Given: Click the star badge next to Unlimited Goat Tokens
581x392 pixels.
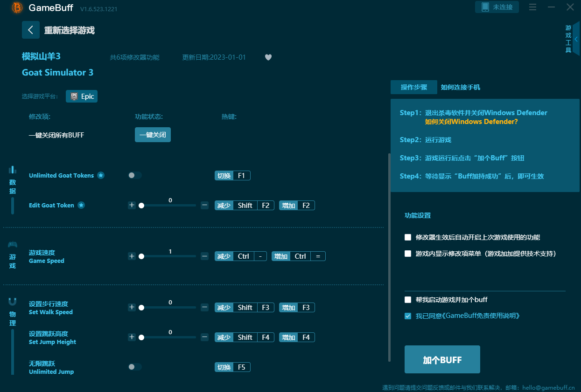Looking at the screenshot, I should (x=101, y=176).
